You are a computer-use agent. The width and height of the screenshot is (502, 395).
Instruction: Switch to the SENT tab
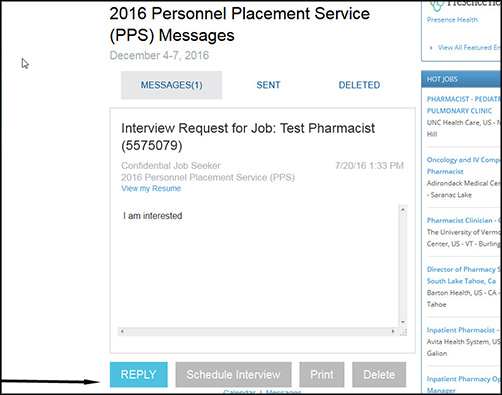(x=268, y=85)
